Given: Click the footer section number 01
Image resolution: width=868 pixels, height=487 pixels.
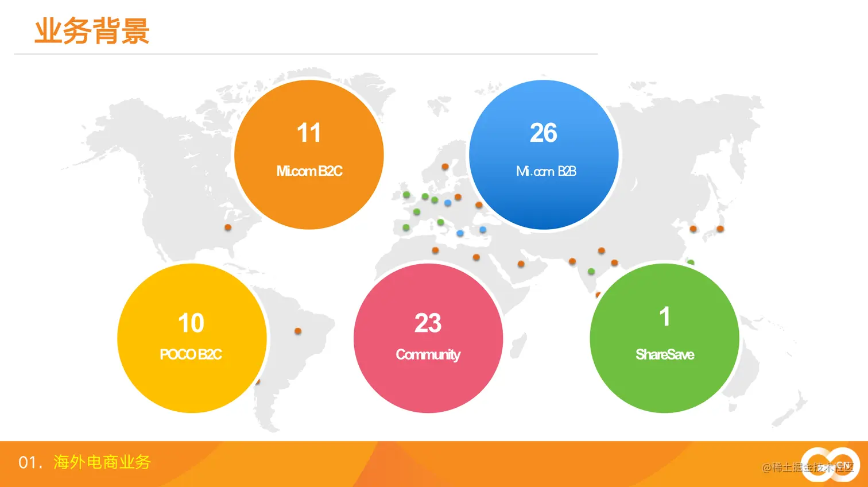Looking at the screenshot, I should 31,463.
